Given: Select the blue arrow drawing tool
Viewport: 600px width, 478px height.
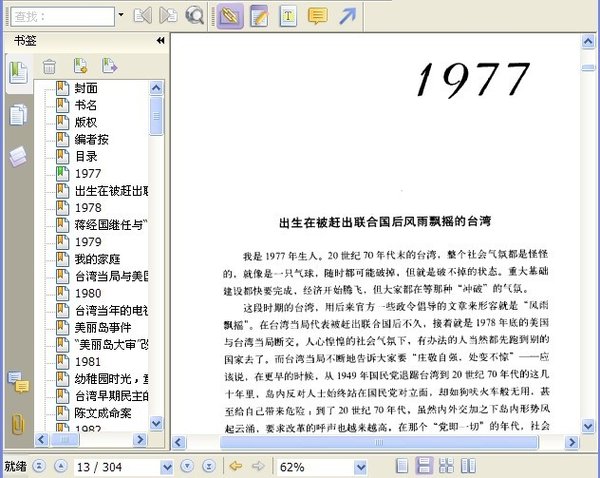Looking at the screenshot, I should click(347, 16).
